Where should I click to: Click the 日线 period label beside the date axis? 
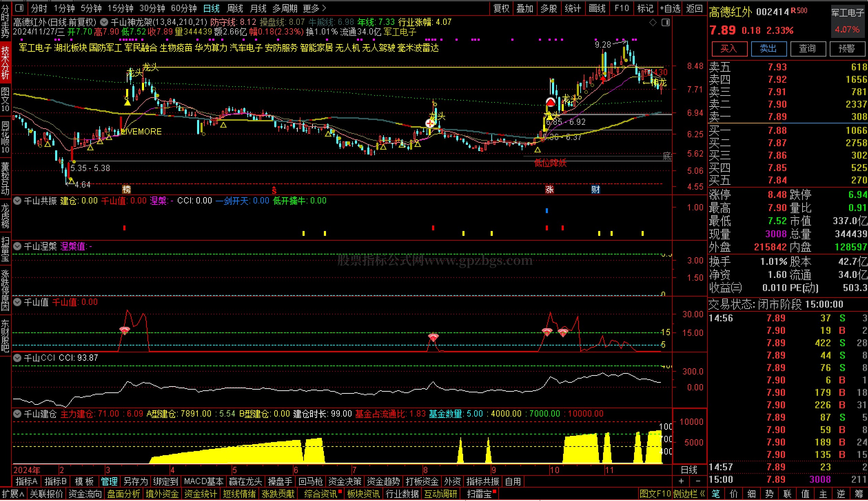tap(689, 470)
